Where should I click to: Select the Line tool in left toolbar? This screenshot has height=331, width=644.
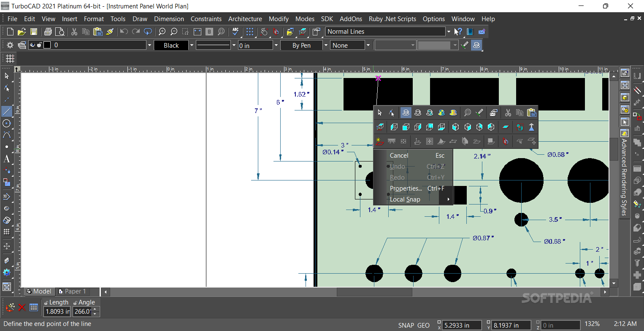coord(7,111)
